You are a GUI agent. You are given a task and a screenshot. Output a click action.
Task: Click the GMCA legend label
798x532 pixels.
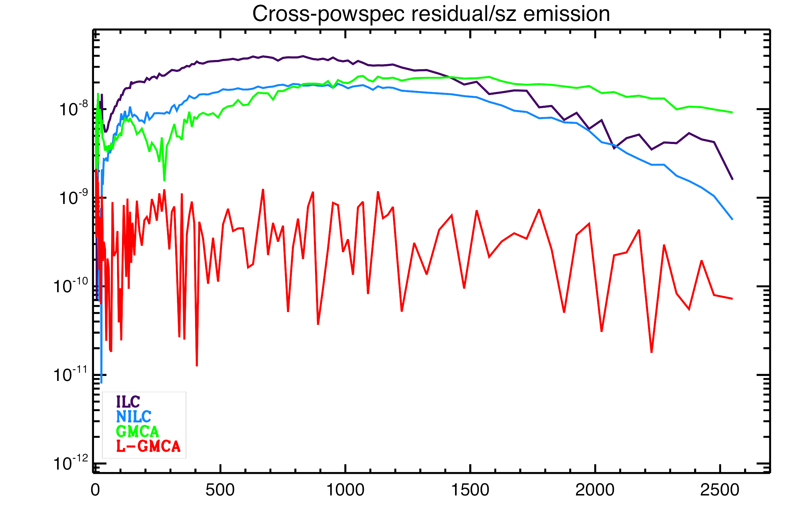pos(138,431)
